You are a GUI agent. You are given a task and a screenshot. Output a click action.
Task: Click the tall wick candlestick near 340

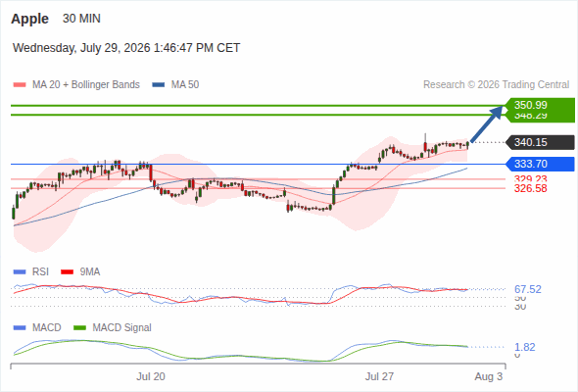[x=425, y=143]
